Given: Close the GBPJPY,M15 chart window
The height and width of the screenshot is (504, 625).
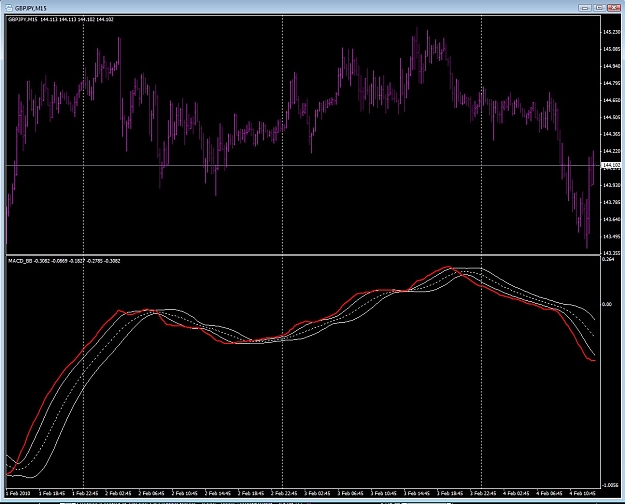Looking at the screenshot, I should (x=614, y=8).
